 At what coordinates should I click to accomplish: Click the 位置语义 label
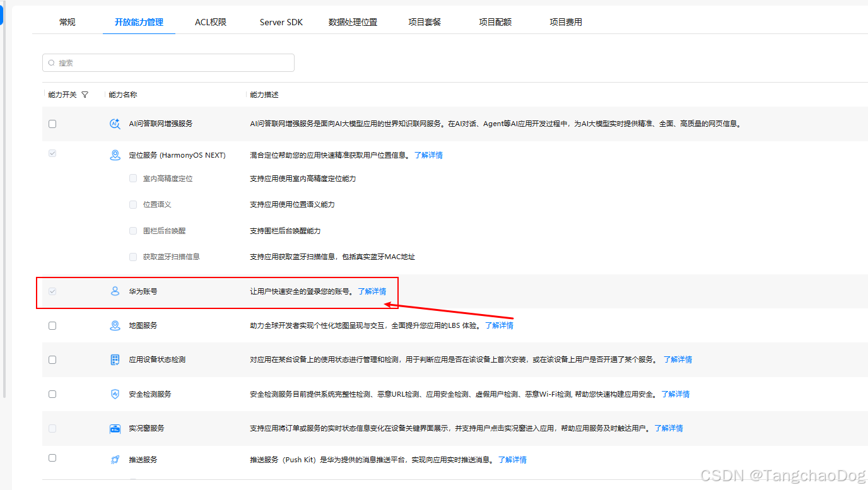click(157, 204)
